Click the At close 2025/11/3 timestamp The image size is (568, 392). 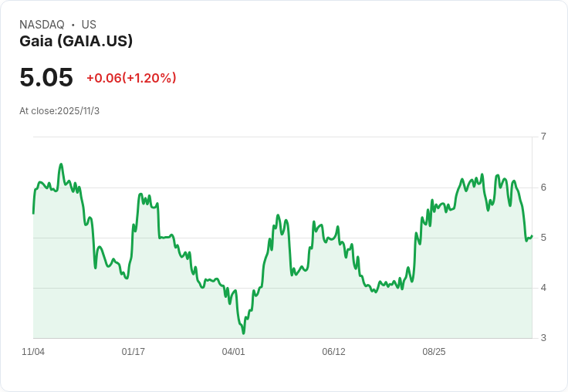coord(59,111)
